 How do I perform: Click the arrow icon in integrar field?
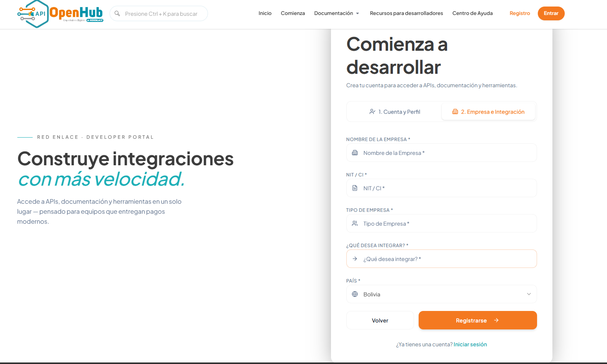pos(355,259)
